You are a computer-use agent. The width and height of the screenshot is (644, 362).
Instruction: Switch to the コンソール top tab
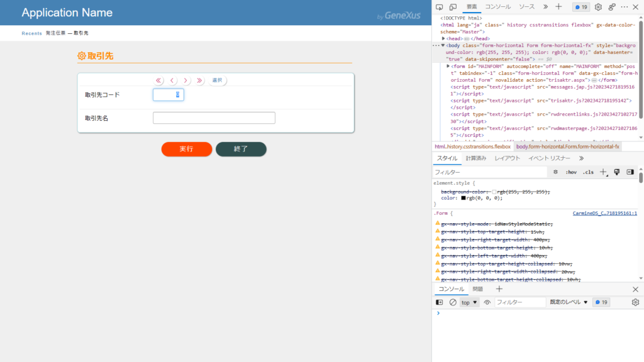(498, 7)
